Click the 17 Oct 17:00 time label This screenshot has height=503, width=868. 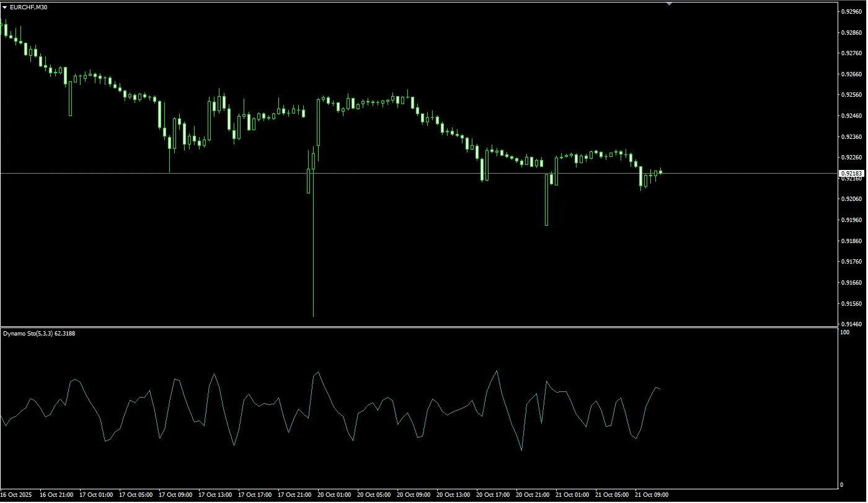[254, 495]
